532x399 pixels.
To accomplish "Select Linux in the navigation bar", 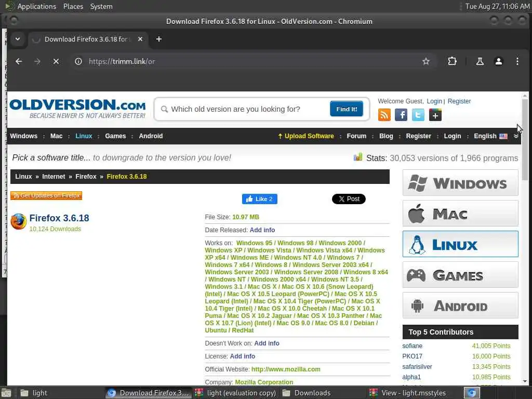I will click(84, 136).
